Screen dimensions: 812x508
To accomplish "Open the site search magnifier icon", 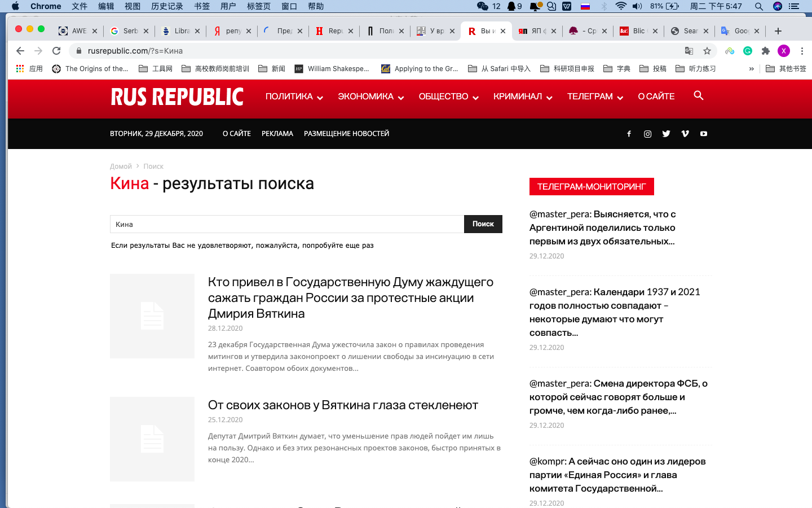I will (x=699, y=95).
